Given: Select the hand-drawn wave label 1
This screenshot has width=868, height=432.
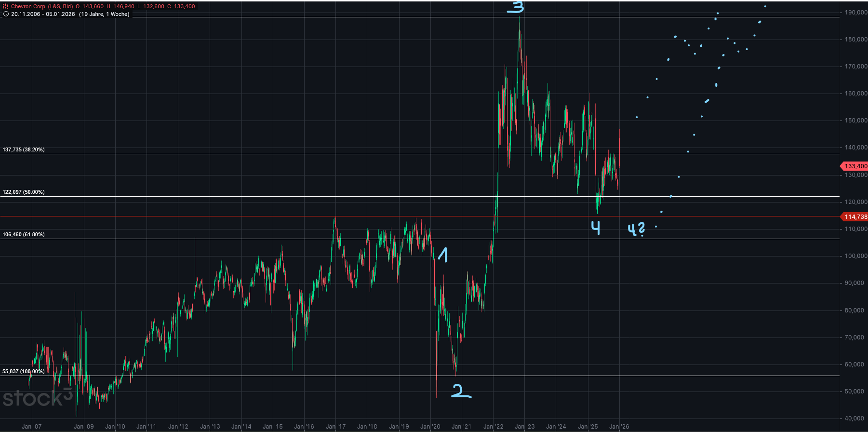Looking at the screenshot, I should [442, 255].
